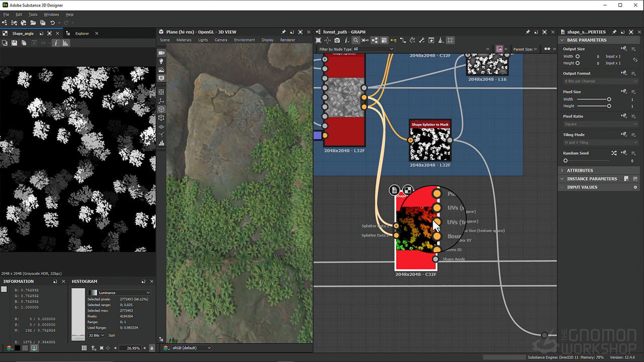Open the Lights menu in 3D view
The height and width of the screenshot is (362, 644).
click(203, 40)
